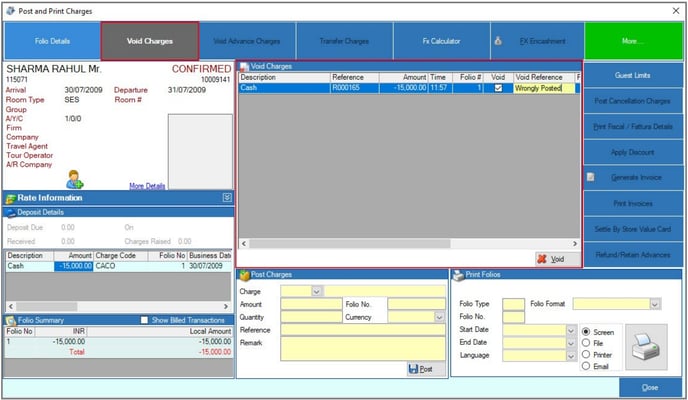Click the Generate Invoice document icon

click(591, 177)
